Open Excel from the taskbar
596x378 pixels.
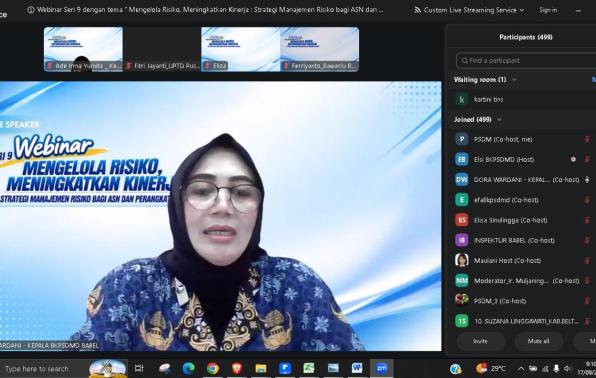click(309, 368)
